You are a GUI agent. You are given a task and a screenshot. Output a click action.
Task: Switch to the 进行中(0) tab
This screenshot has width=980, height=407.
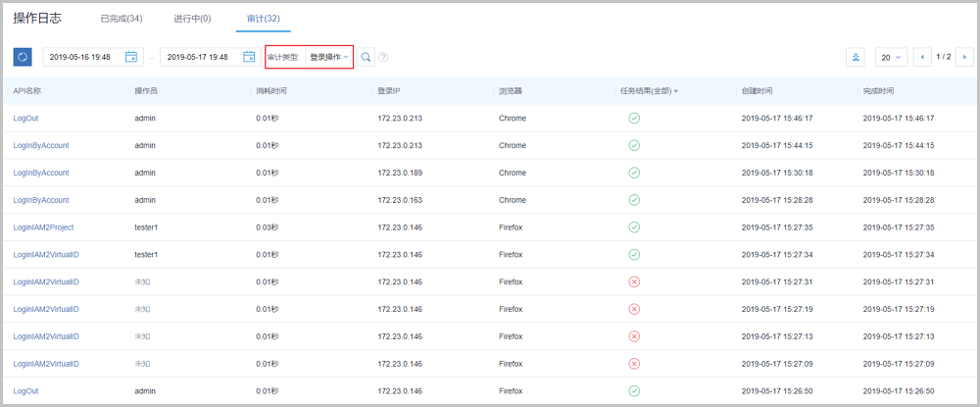coord(191,18)
